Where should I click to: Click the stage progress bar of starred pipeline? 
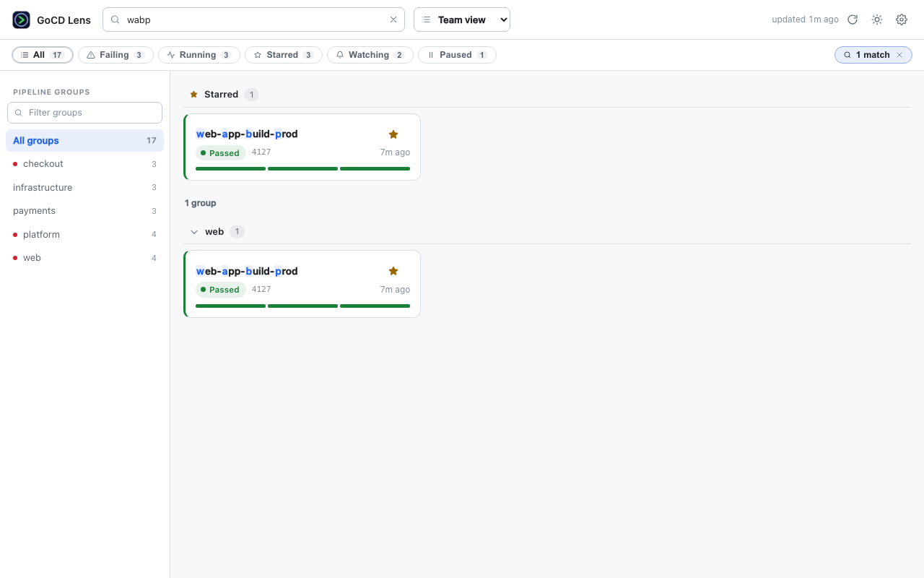[x=302, y=168]
